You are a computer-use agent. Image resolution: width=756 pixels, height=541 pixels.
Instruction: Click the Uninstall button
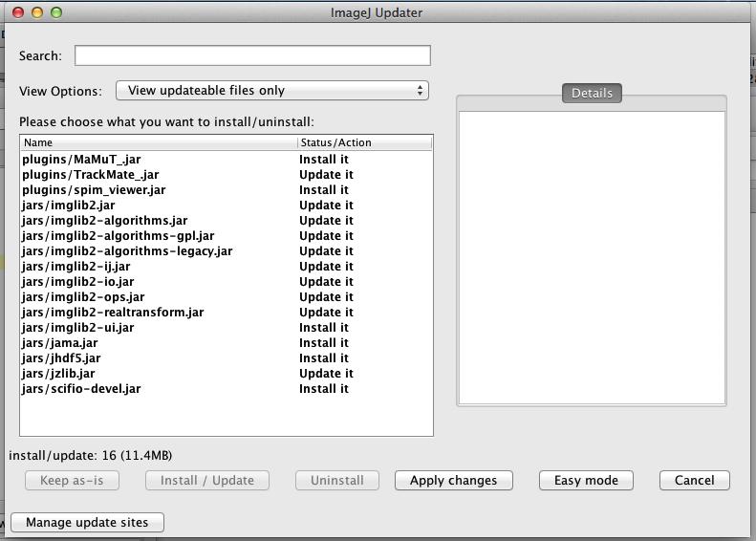(337, 480)
